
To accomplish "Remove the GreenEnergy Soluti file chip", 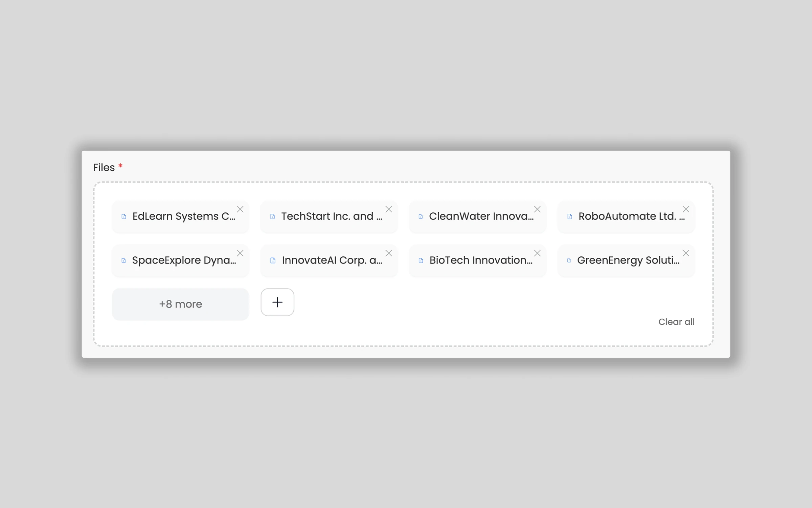I will [686, 253].
